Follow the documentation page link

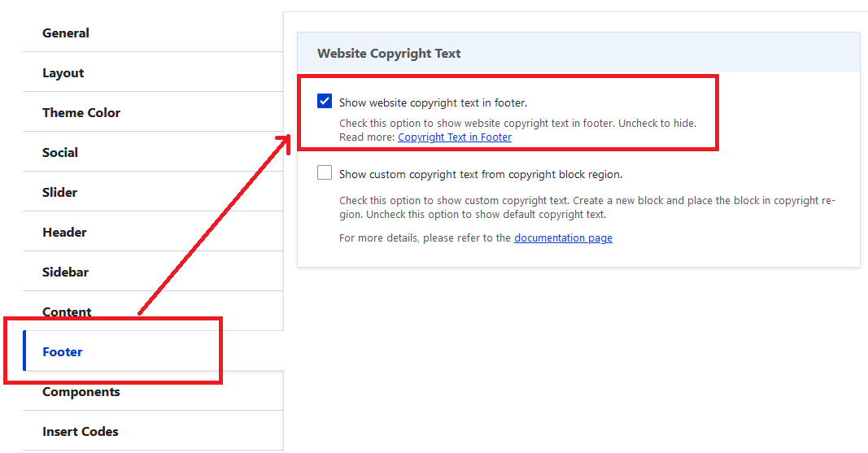563,238
